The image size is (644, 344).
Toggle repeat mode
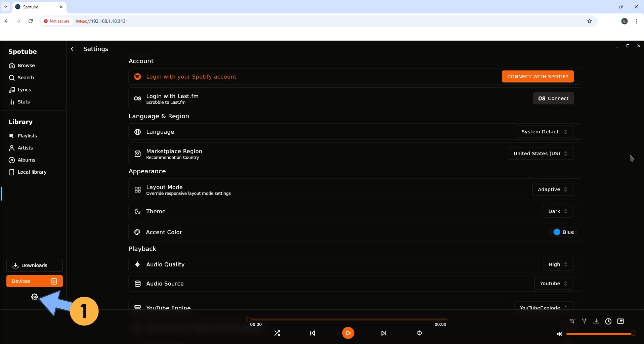419,333
